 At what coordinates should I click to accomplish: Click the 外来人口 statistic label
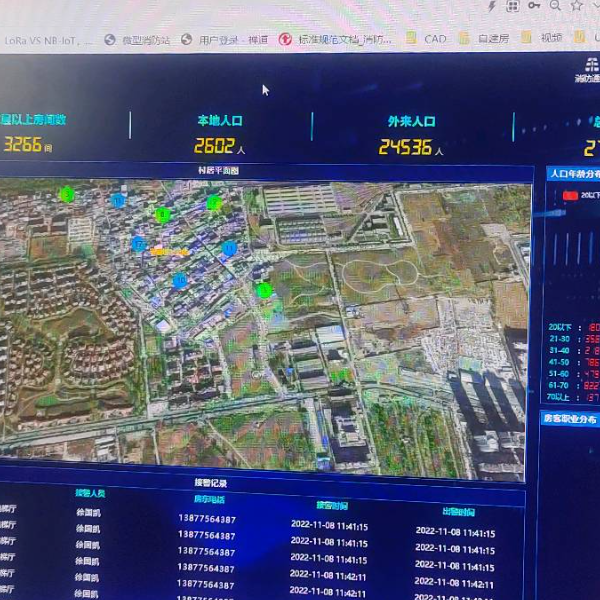pyautogui.click(x=411, y=122)
